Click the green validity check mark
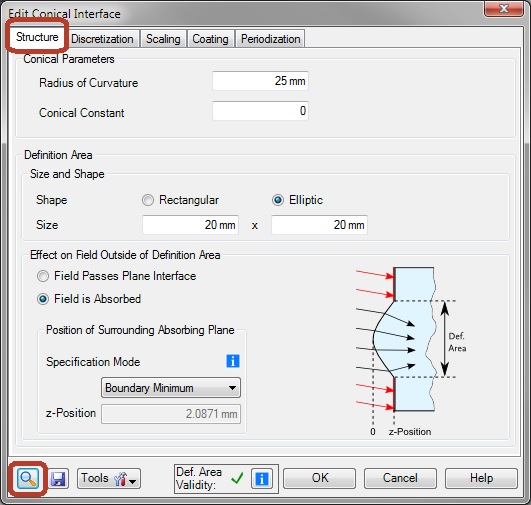Viewport: 531px width, 505px height. pos(237,478)
